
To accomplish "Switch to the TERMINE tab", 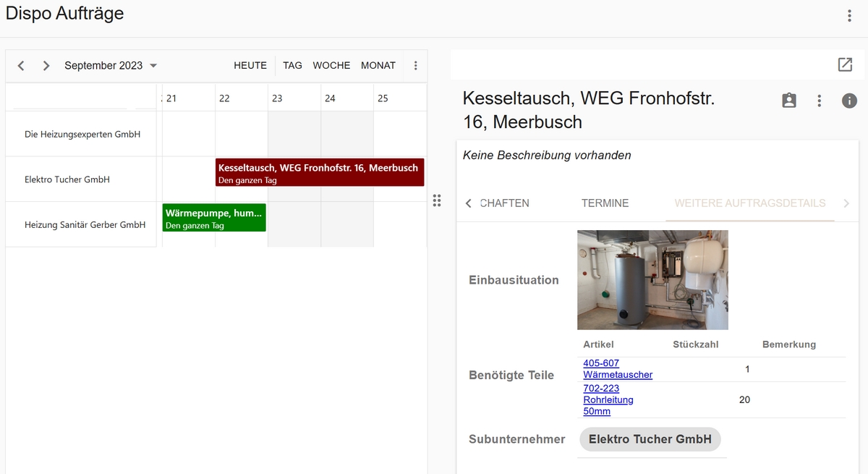I will point(605,203).
